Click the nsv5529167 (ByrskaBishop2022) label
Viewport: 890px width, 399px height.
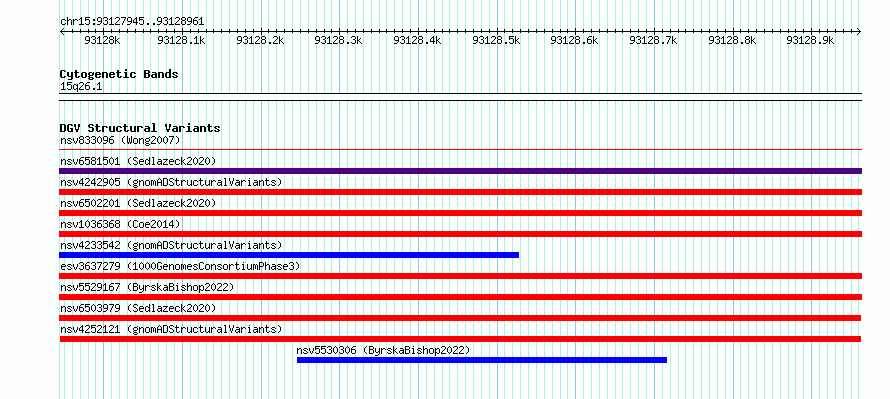coord(147,287)
